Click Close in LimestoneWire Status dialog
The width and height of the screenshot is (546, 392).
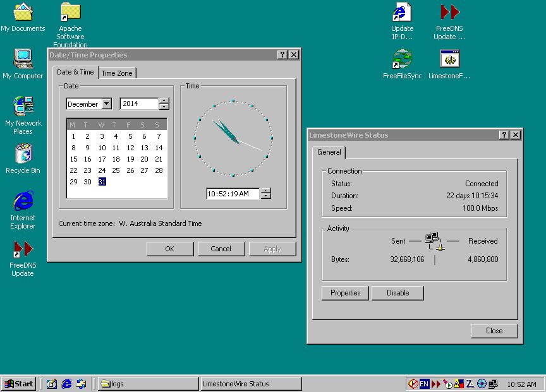point(494,331)
